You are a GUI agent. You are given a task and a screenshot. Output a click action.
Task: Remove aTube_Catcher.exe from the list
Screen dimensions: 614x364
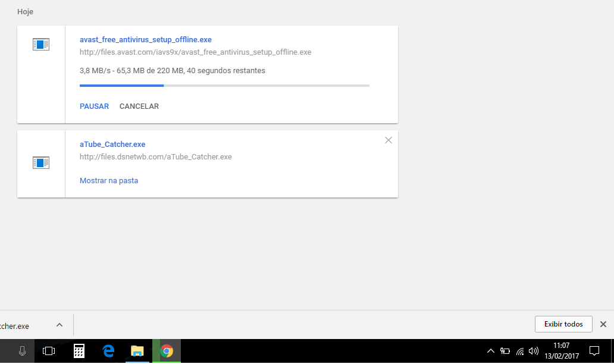(x=388, y=140)
